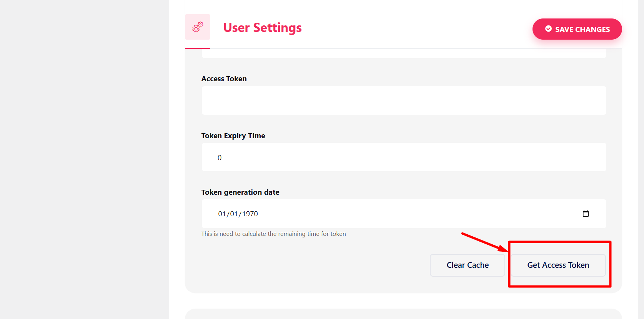Click the empty settings panel at the bottom

403,314
